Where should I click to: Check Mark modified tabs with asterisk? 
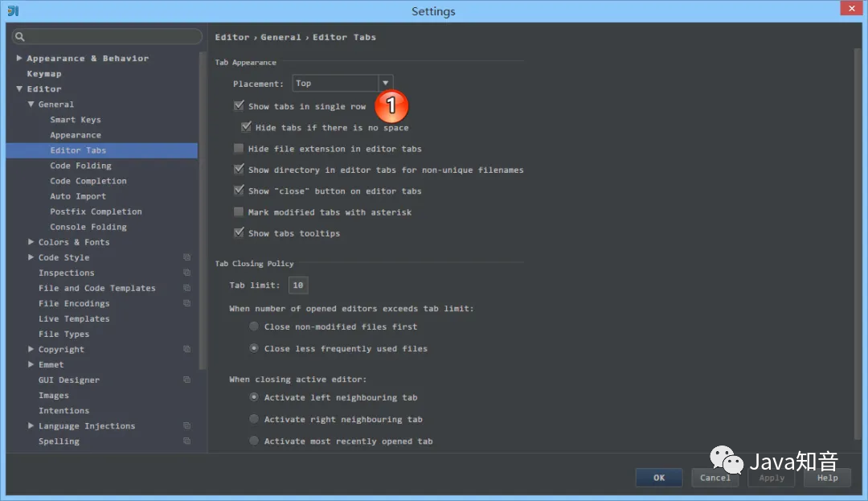coord(239,212)
